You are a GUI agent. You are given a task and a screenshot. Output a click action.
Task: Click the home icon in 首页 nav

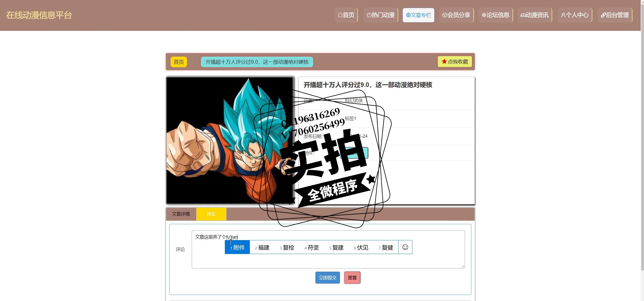point(340,15)
